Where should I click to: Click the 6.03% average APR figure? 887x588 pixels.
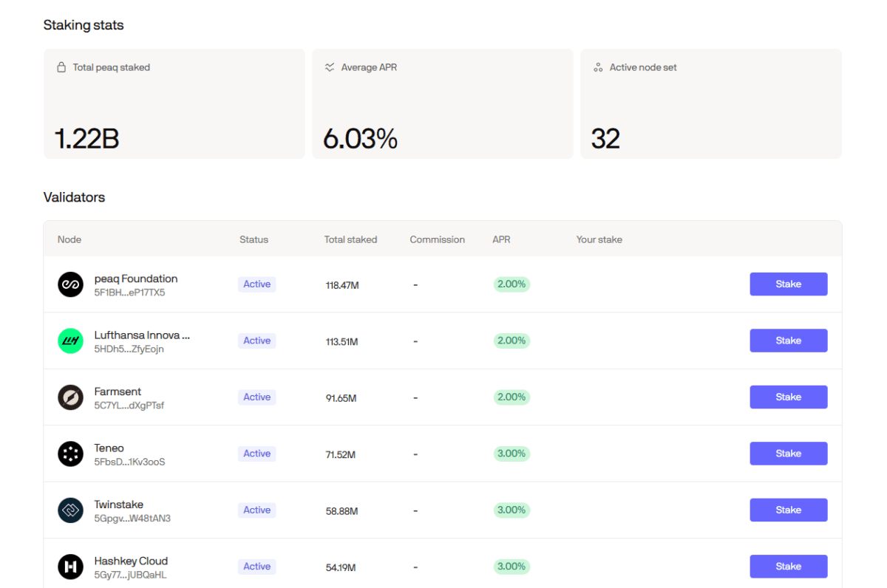(x=360, y=139)
